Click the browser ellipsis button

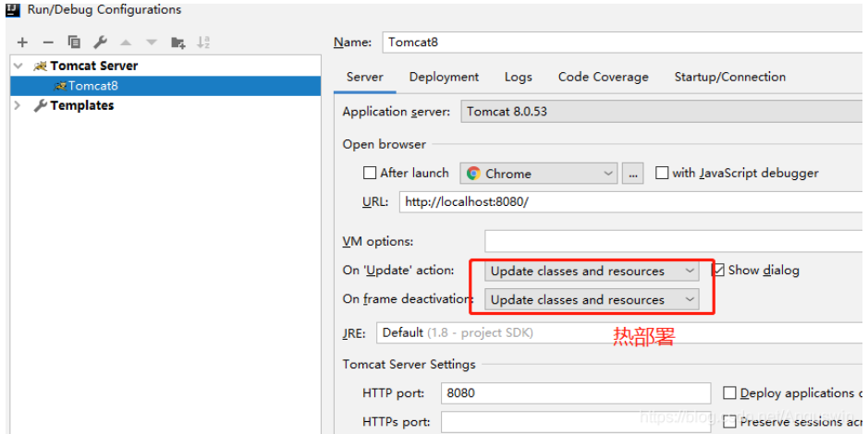pyautogui.click(x=632, y=174)
